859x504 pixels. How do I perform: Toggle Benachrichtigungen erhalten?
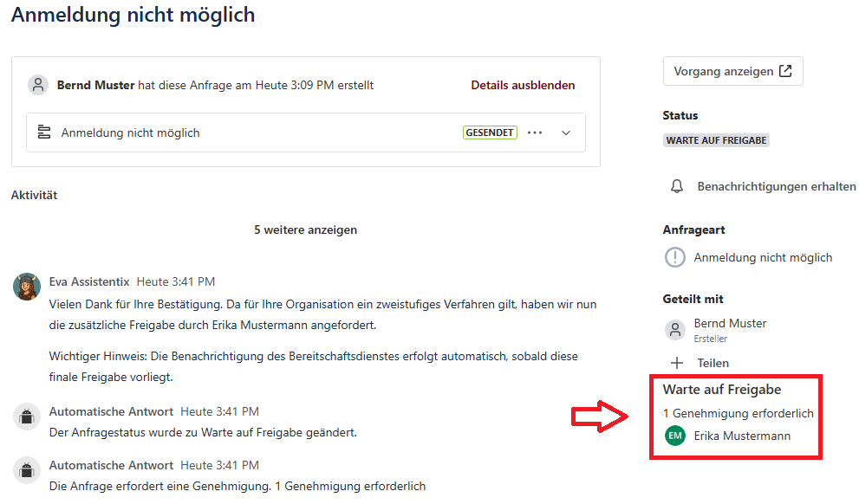(776, 186)
